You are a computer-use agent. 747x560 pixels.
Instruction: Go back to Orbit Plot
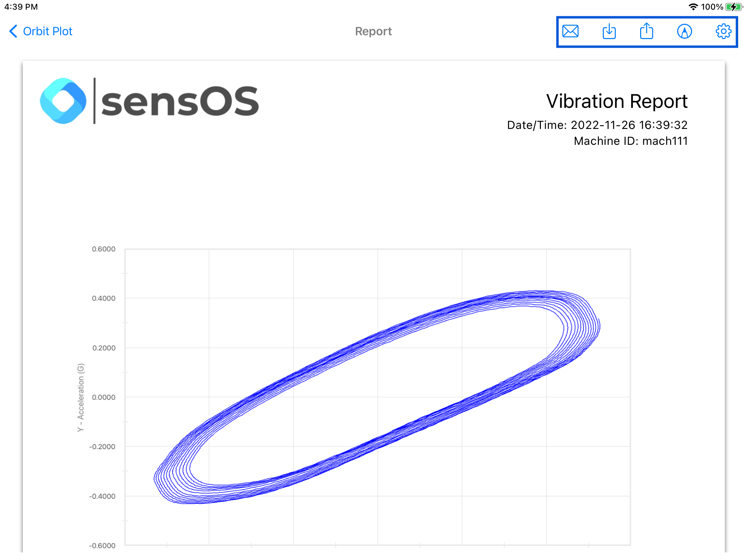pos(41,31)
